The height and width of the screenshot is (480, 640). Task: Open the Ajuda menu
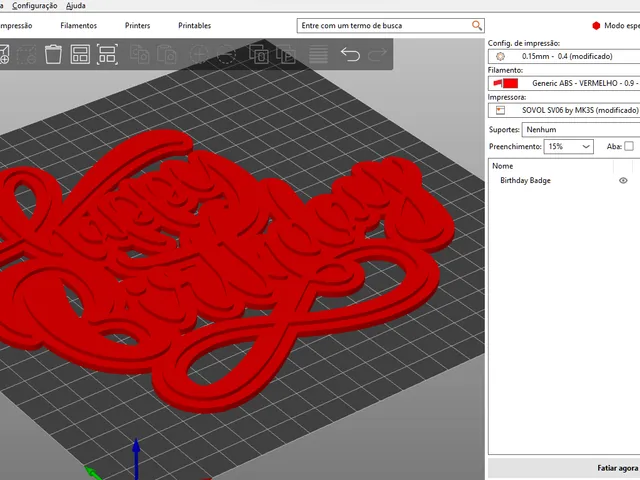click(76, 6)
